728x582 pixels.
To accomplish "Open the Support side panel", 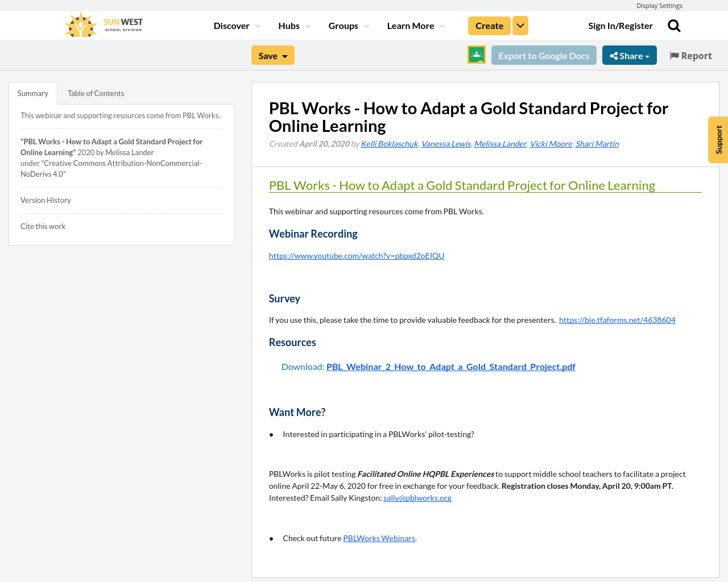I will pos(718,139).
